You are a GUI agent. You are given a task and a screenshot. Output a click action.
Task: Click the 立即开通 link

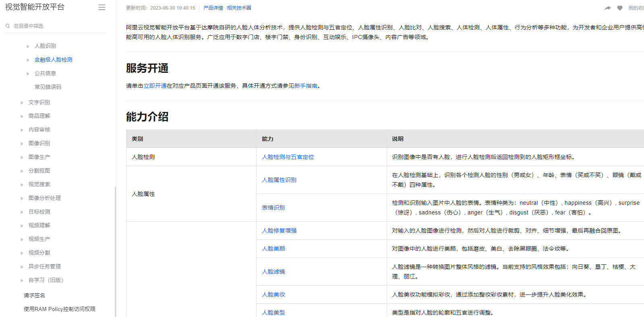155,86
